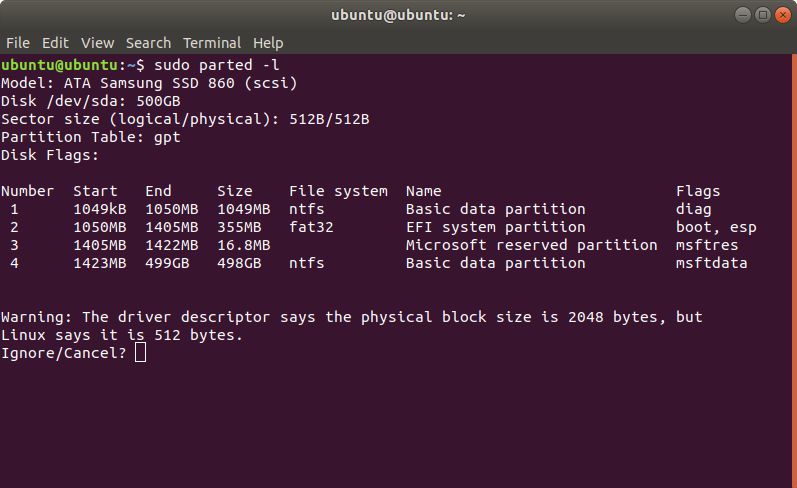Open the View menu
Image resolution: width=797 pixels, height=488 pixels.
98,43
